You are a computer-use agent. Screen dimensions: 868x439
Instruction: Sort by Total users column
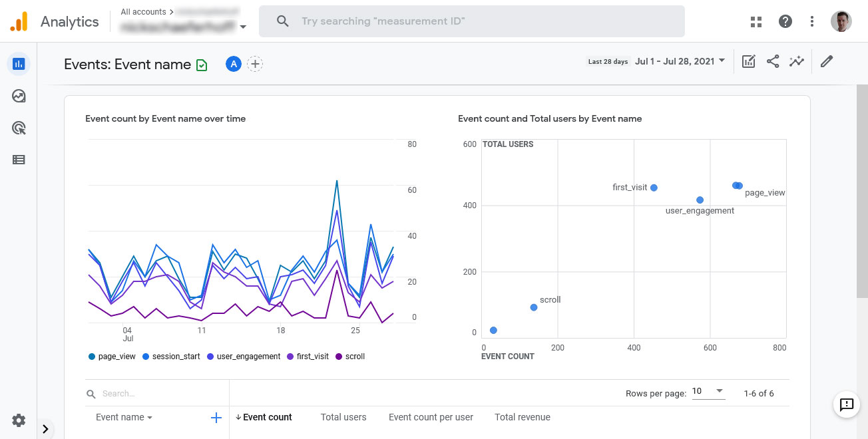click(343, 418)
